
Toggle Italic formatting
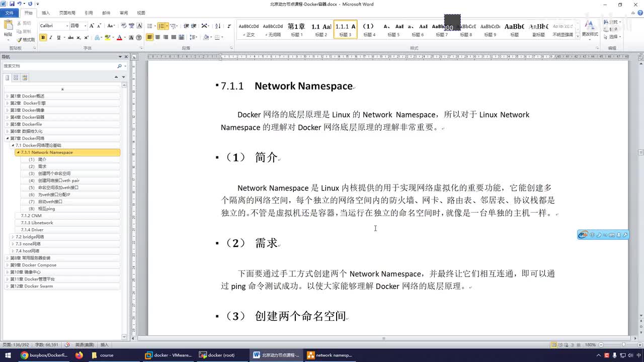tap(51, 37)
